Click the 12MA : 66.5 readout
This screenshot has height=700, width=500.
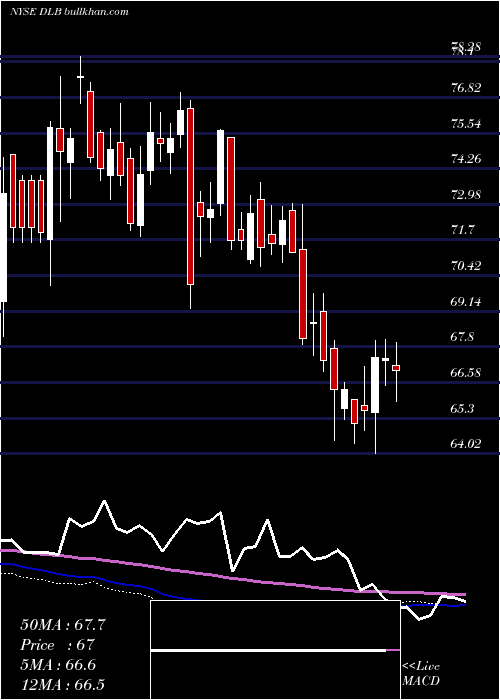[63, 684]
